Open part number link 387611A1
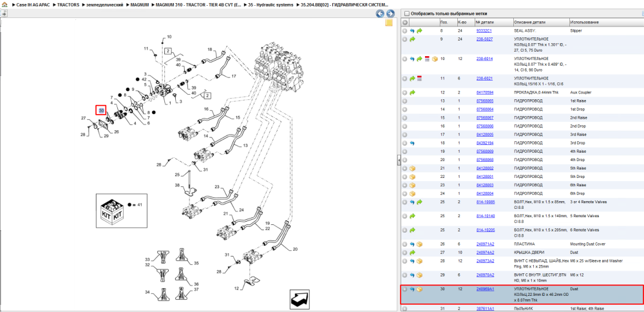Image resolution: width=644 pixels, height=312 pixels. coord(485,308)
